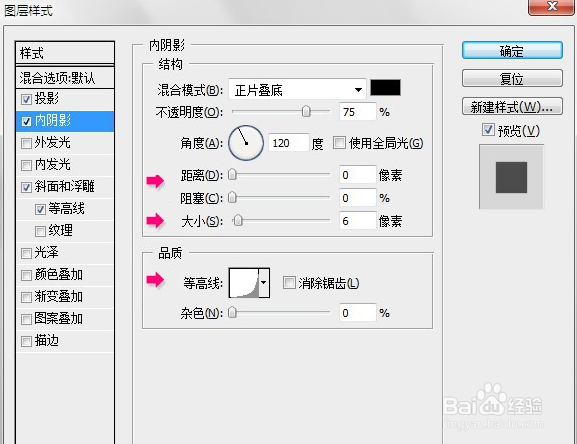Select the 斜面和浮雕 row label
Image resolution: width=577 pixels, height=444 pixels.
point(64,187)
